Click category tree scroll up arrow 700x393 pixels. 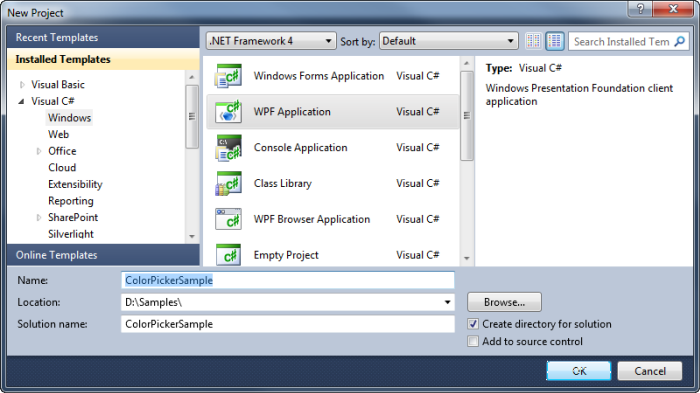[x=192, y=78]
